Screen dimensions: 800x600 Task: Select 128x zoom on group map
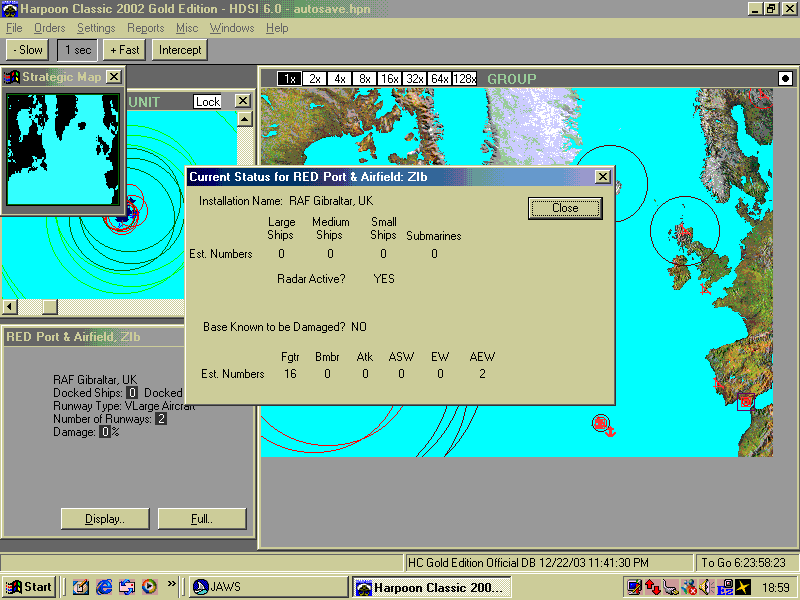point(464,79)
